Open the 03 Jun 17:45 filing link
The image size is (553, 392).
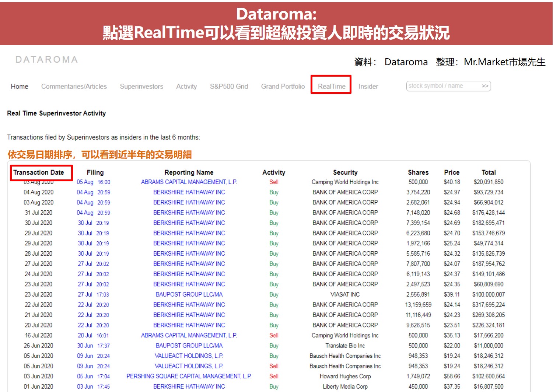pyautogui.click(x=94, y=386)
